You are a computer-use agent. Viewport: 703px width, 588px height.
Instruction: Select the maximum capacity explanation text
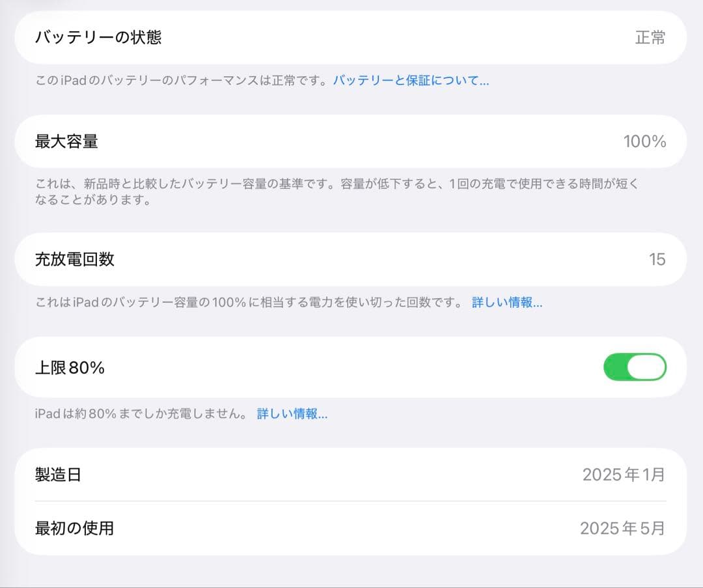tap(325, 191)
